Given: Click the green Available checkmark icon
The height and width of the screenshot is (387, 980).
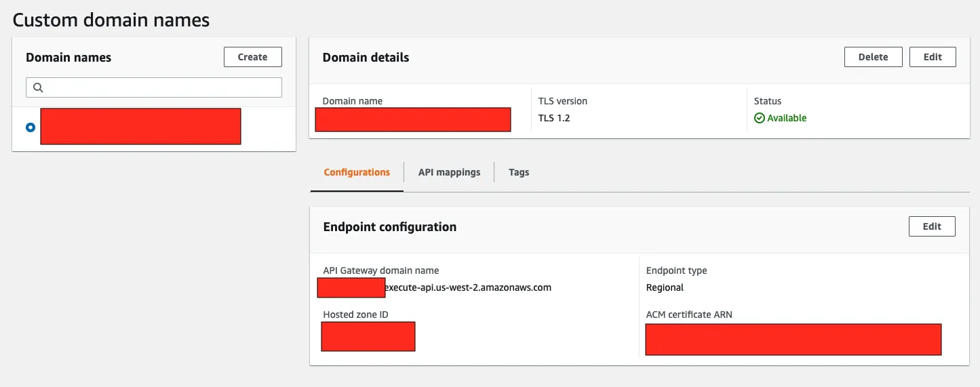Looking at the screenshot, I should click(760, 118).
